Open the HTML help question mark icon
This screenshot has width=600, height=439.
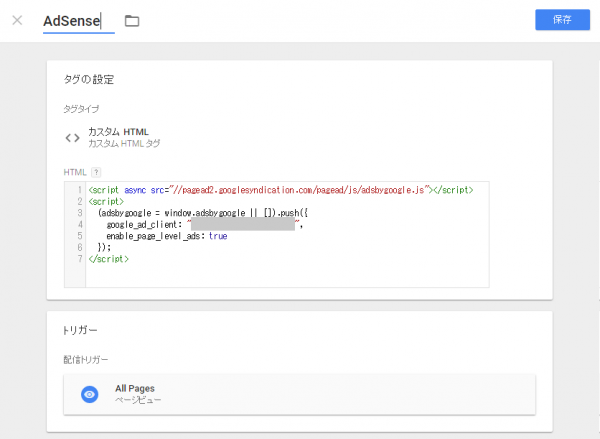point(96,172)
